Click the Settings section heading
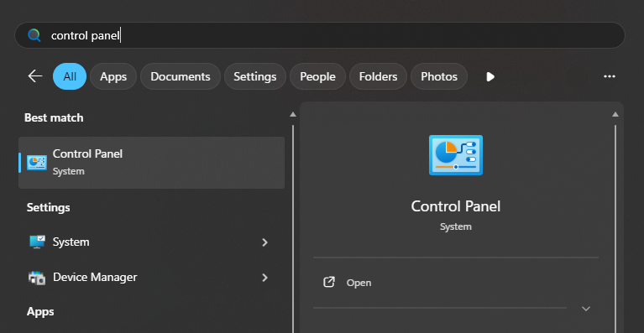Image resolution: width=644 pixels, height=333 pixels. click(x=49, y=207)
